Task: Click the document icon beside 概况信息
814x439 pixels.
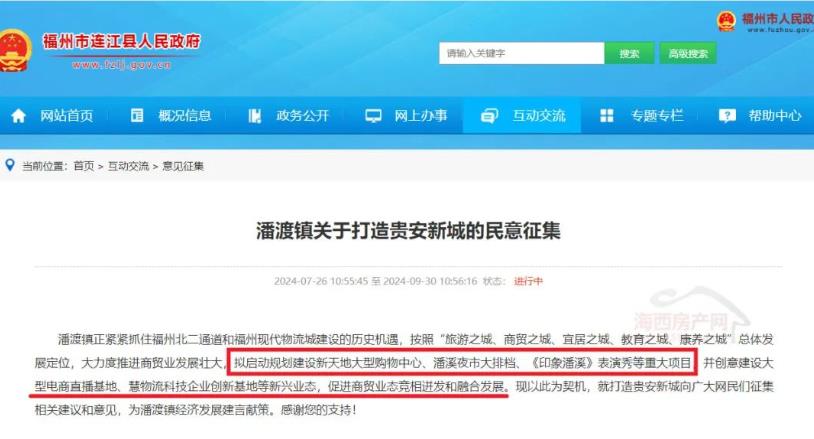Action: click(137, 115)
